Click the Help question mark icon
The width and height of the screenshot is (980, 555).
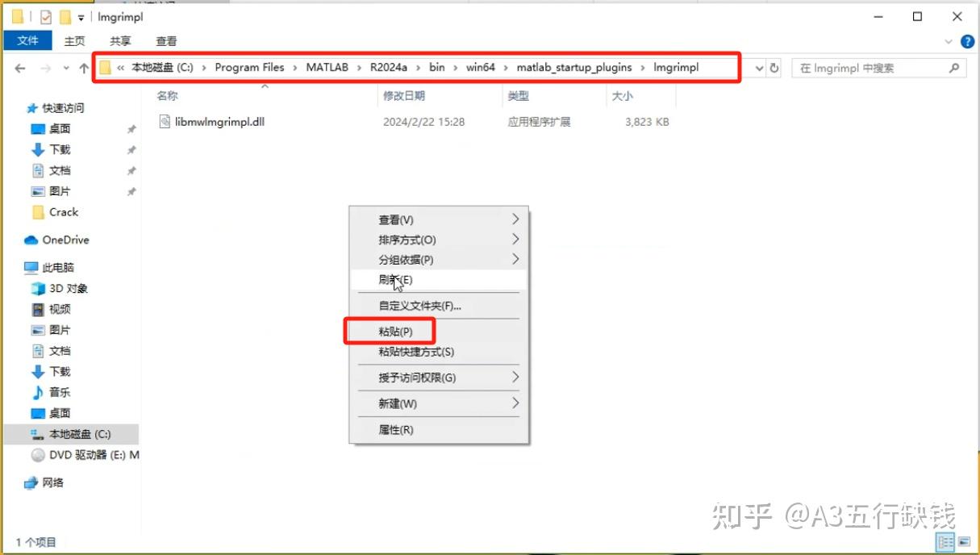(966, 41)
